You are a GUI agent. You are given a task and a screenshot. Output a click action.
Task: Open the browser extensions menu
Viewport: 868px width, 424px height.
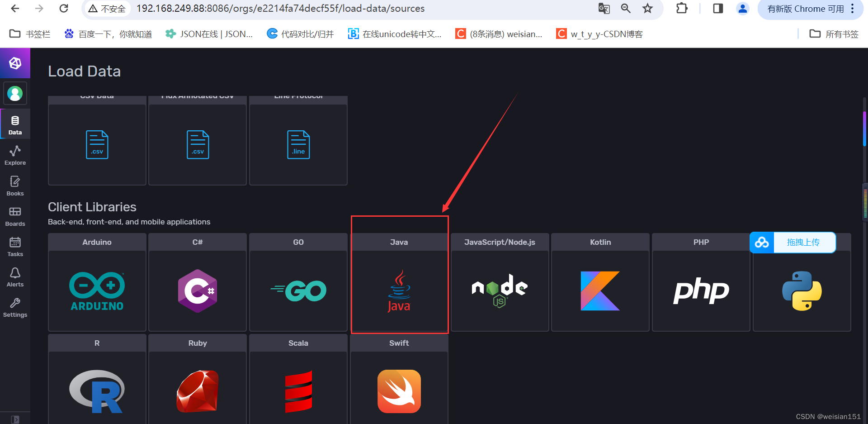click(682, 8)
